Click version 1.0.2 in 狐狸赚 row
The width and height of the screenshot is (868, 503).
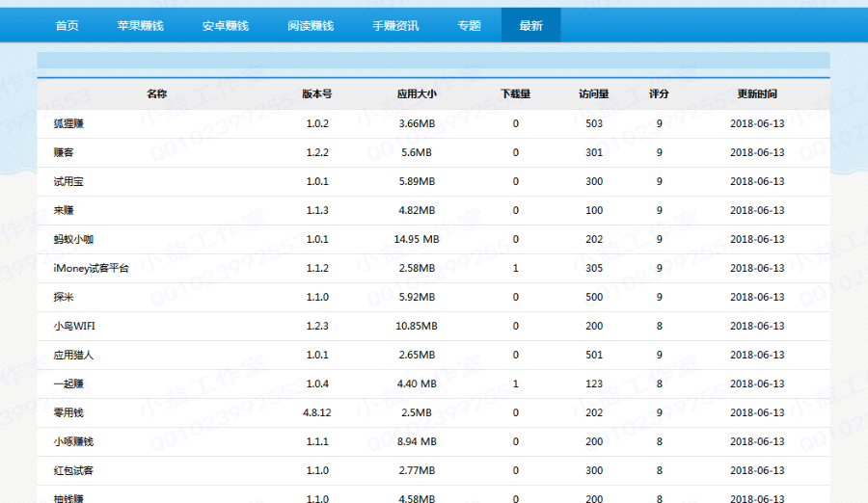(x=317, y=123)
